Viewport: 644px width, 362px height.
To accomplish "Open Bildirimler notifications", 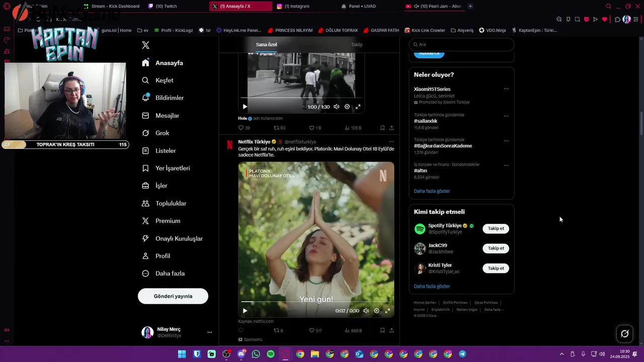I will click(x=164, y=98).
